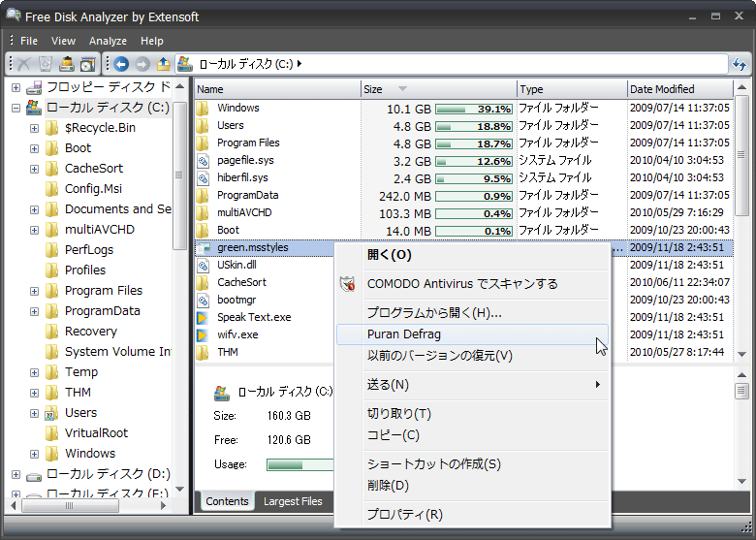The width and height of the screenshot is (756, 540).
Task: Click the USkin.dll file icon
Action: 203,266
